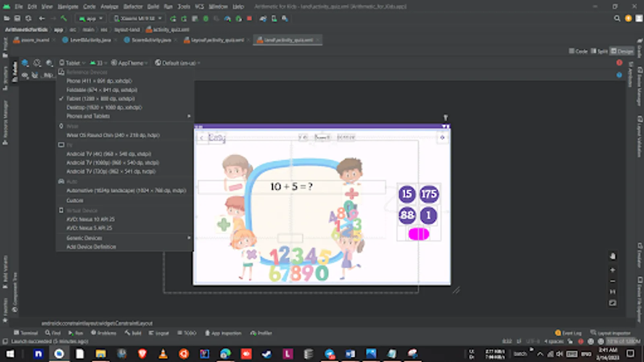Click the hammer Make Project icon
The height and width of the screenshot is (362, 644).
coord(64,19)
